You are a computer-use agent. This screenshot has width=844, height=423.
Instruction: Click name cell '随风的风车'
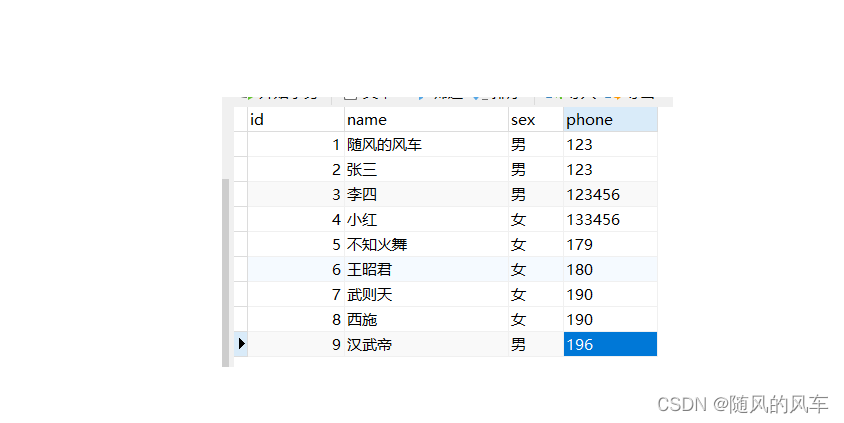pos(426,144)
